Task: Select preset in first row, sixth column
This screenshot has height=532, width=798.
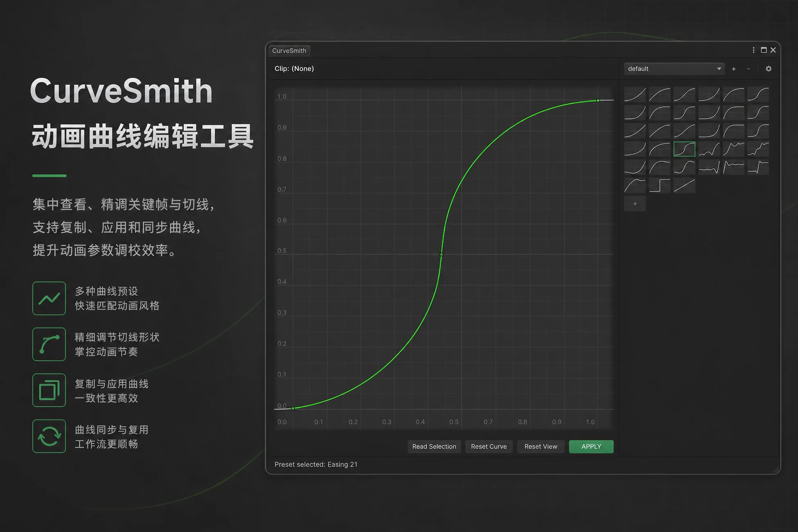Action: pos(758,95)
